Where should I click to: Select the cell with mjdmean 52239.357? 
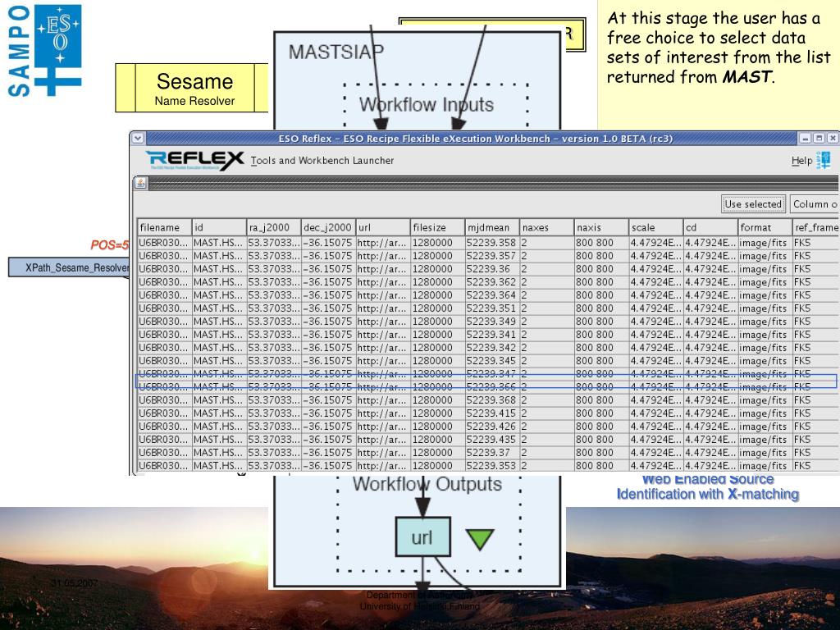click(492, 256)
